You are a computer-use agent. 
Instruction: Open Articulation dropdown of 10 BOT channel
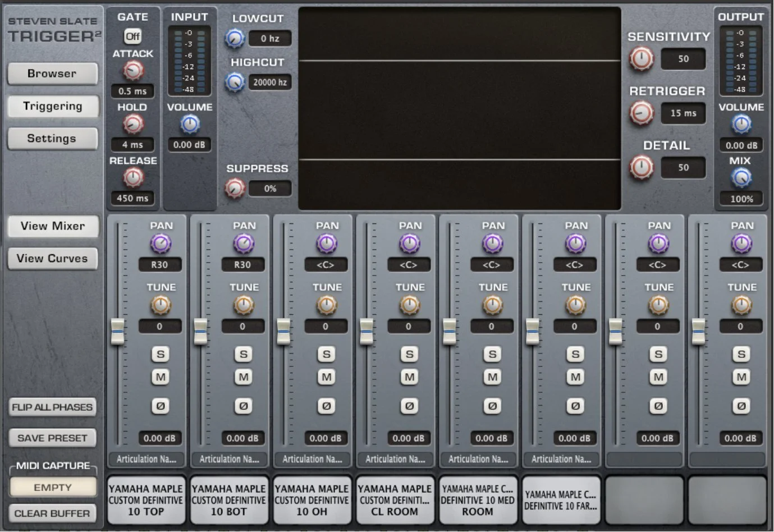229,459
